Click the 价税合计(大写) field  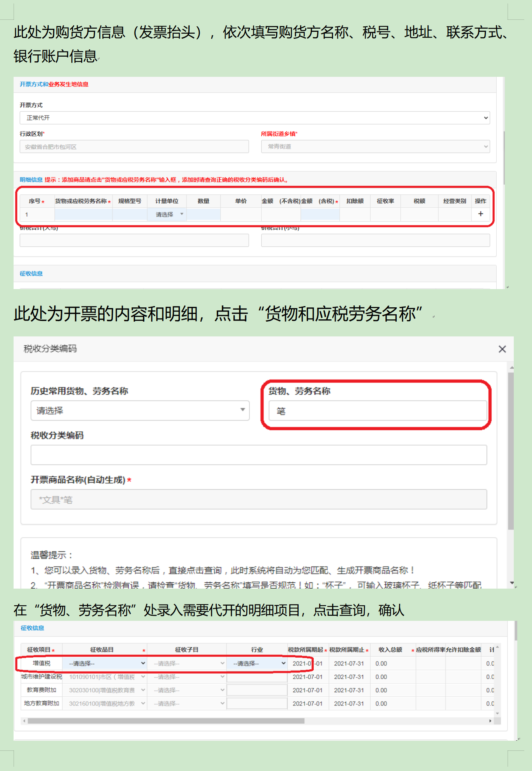(134, 240)
